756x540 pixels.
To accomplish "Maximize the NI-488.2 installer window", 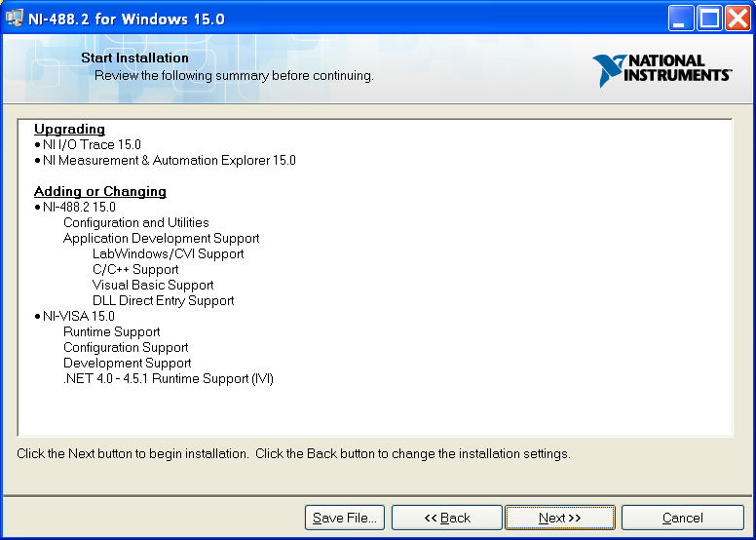I will (x=709, y=18).
